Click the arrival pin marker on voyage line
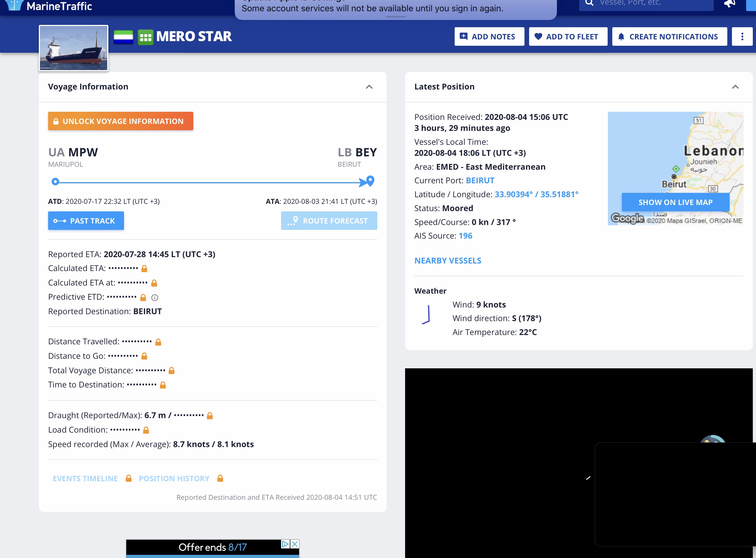This screenshot has width=756, height=558. tap(370, 181)
